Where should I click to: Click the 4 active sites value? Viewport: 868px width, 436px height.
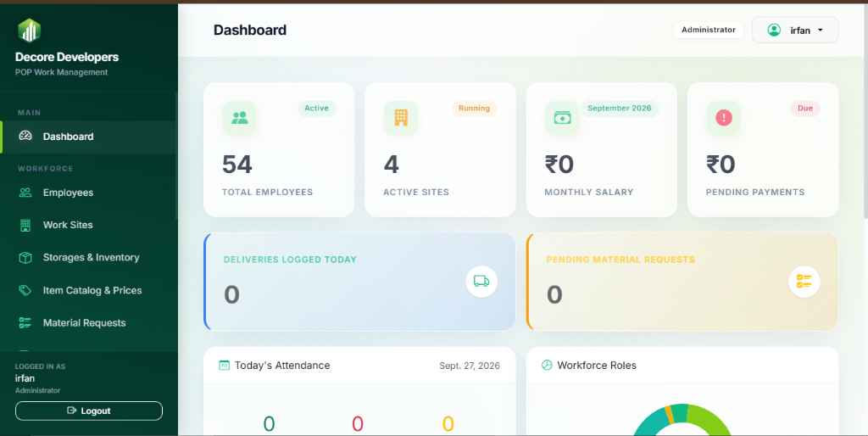tap(392, 165)
